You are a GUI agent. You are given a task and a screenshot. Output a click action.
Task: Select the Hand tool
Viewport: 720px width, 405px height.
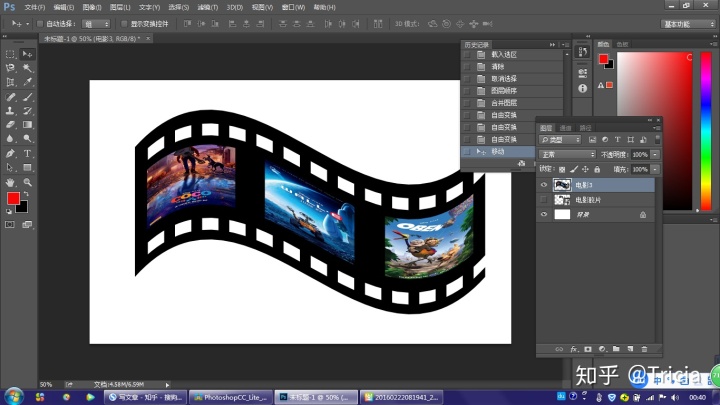click(10, 182)
